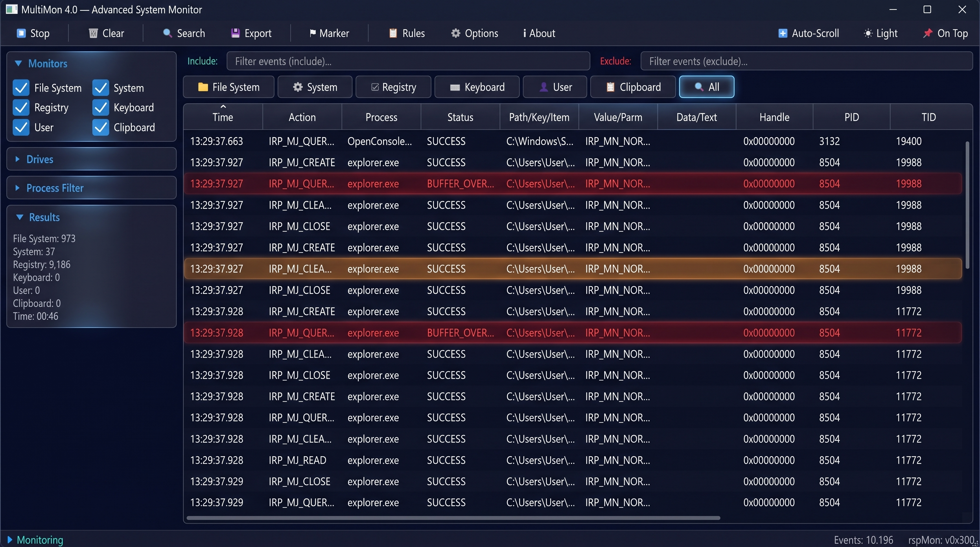
Task: Click the Exclude filter input field
Action: pyautogui.click(x=807, y=61)
